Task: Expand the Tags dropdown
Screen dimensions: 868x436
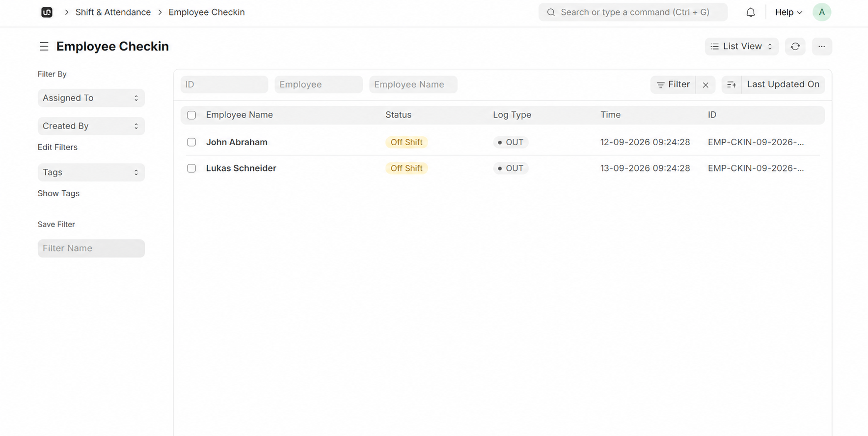Action: (x=91, y=173)
